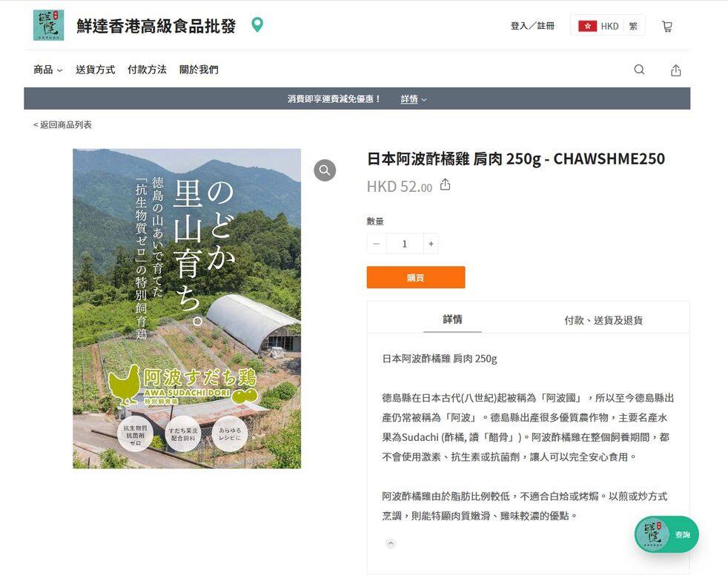728x578 pixels.
Task: Expand 詳情 in the promo banner
Action: point(413,99)
